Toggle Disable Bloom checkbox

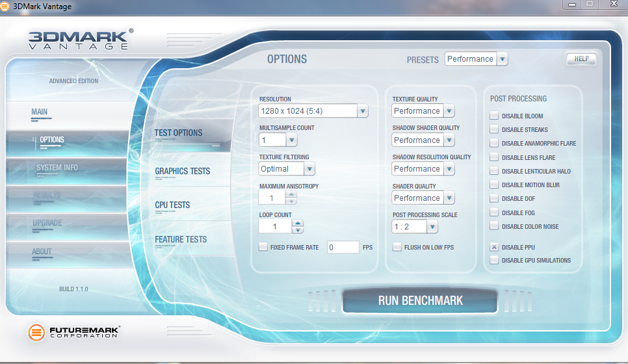[494, 116]
